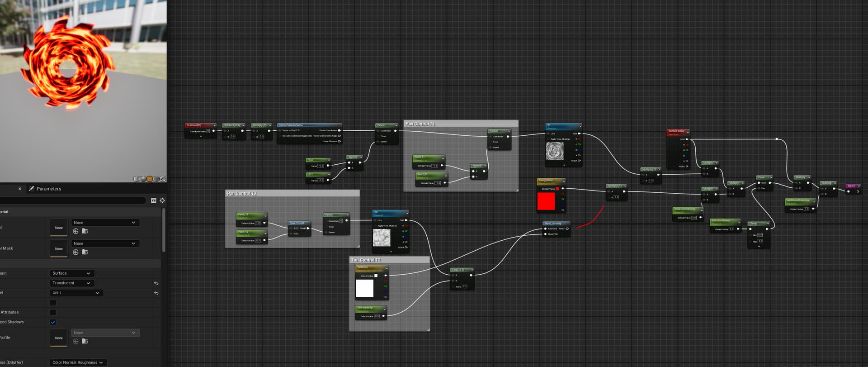The image size is (868, 367).
Task: Reset the Translucent blend mode to default
Action: pos(156,283)
